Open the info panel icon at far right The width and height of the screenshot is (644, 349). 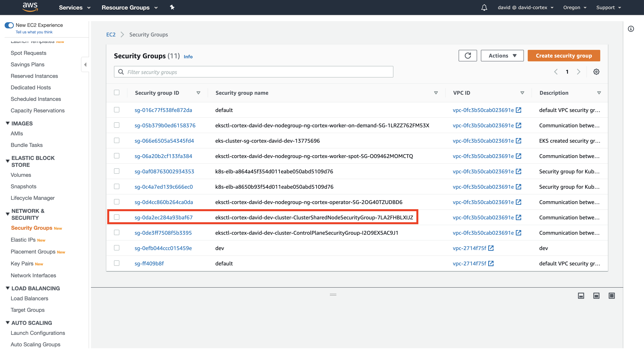[x=631, y=29]
